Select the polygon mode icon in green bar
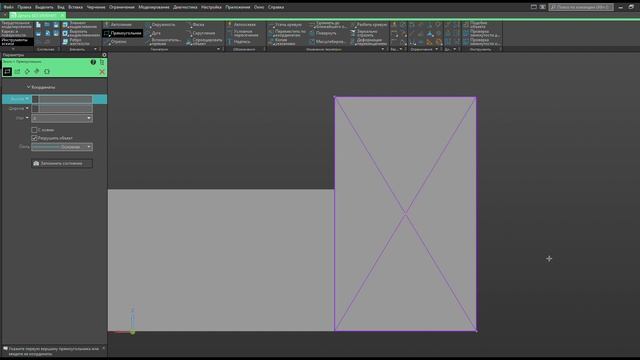Viewport: 640px width, 360px height. tap(47, 71)
